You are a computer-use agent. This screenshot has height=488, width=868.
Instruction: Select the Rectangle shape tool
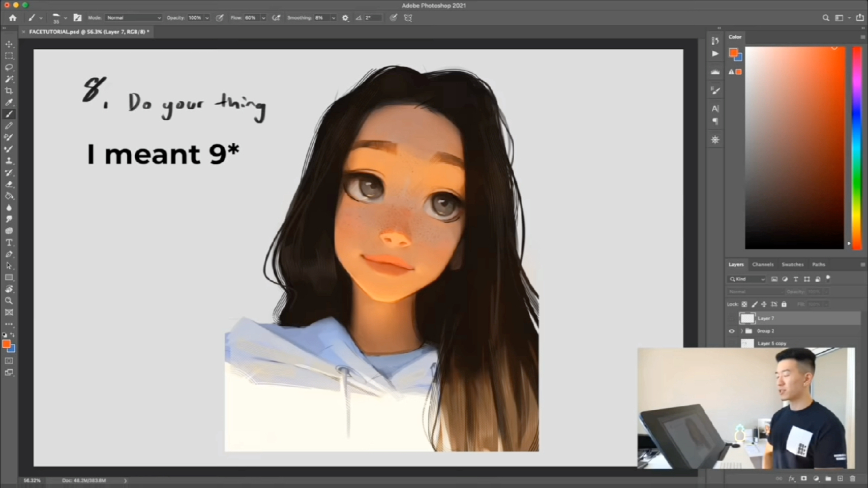pyautogui.click(x=9, y=278)
